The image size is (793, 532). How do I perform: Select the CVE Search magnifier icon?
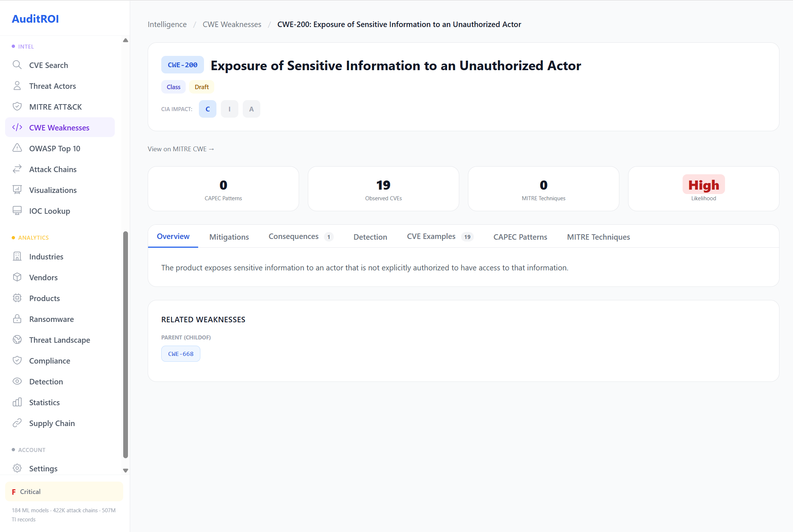pos(17,65)
